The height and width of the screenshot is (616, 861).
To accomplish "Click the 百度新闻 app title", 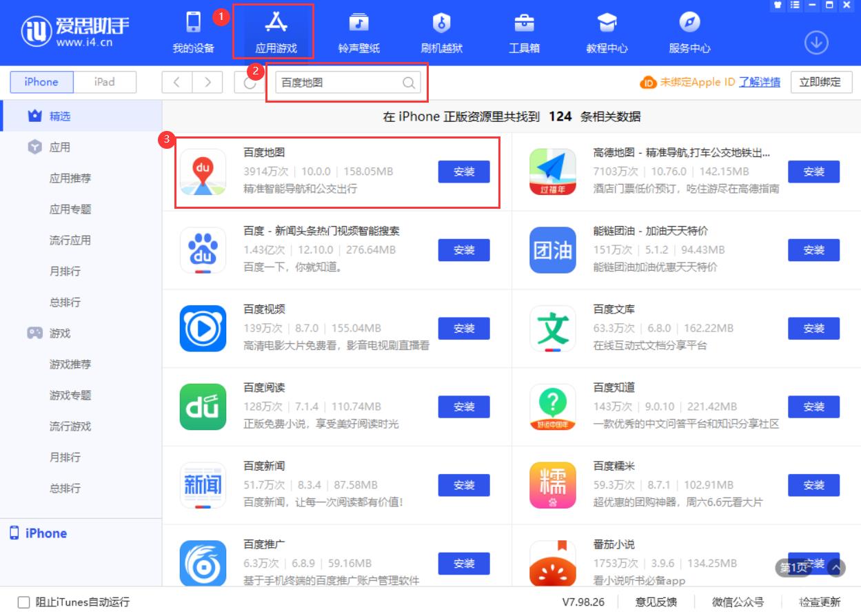I will click(x=264, y=466).
